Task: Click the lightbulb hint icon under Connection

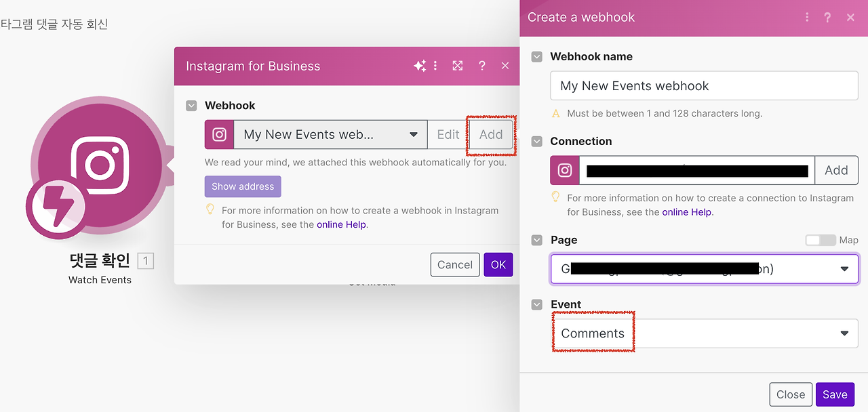Action: click(556, 197)
